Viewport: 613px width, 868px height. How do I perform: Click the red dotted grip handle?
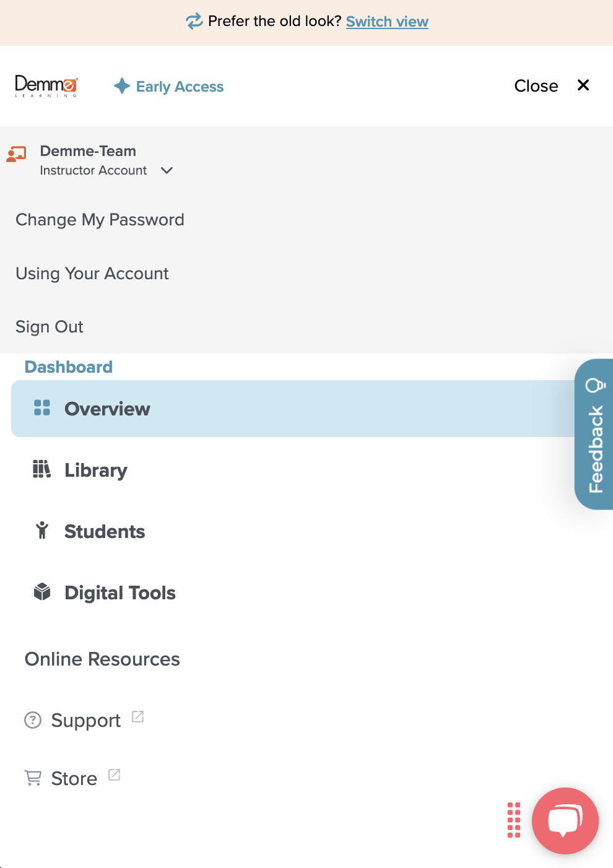[514, 820]
